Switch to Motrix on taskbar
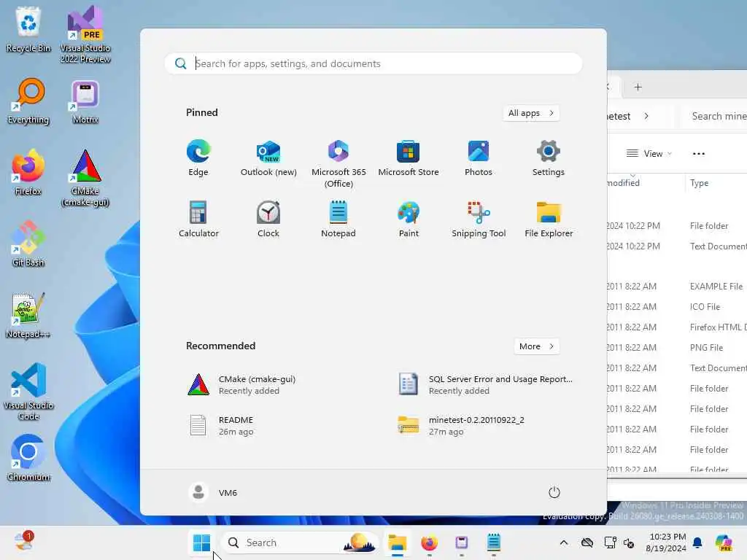Viewport: 747px width, 560px height. (462, 542)
